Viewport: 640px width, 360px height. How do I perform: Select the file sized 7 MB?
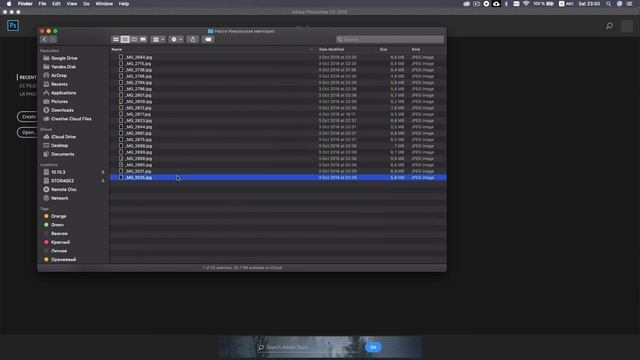(278, 146)
